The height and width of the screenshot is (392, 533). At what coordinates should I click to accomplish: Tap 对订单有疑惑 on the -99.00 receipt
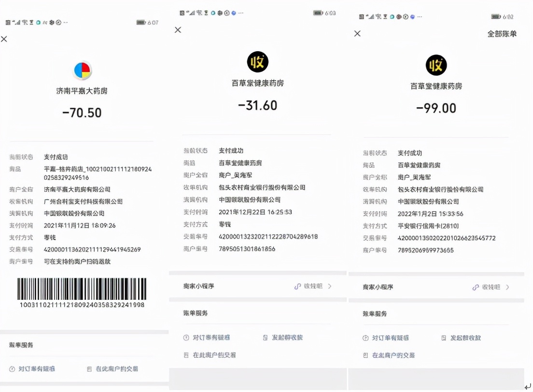(x=390, y=338)
